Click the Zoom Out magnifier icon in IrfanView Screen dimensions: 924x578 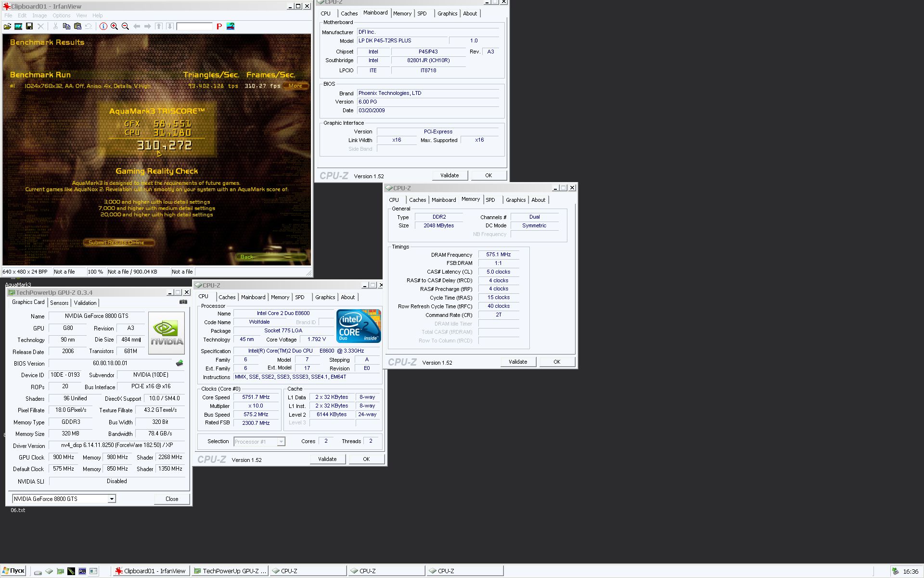pyautogui.click(x=125, y=26)
